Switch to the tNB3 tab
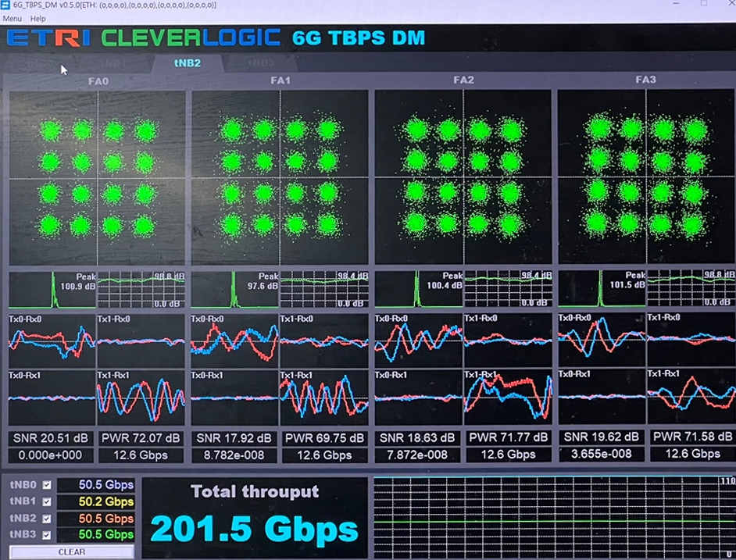 (261, 63)
